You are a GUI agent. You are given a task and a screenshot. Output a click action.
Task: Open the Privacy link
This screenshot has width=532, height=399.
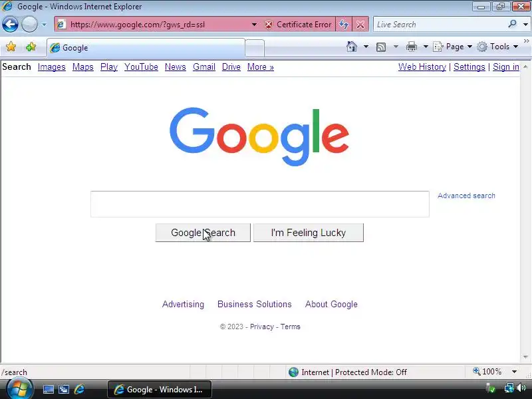click(x=261, y=327)
